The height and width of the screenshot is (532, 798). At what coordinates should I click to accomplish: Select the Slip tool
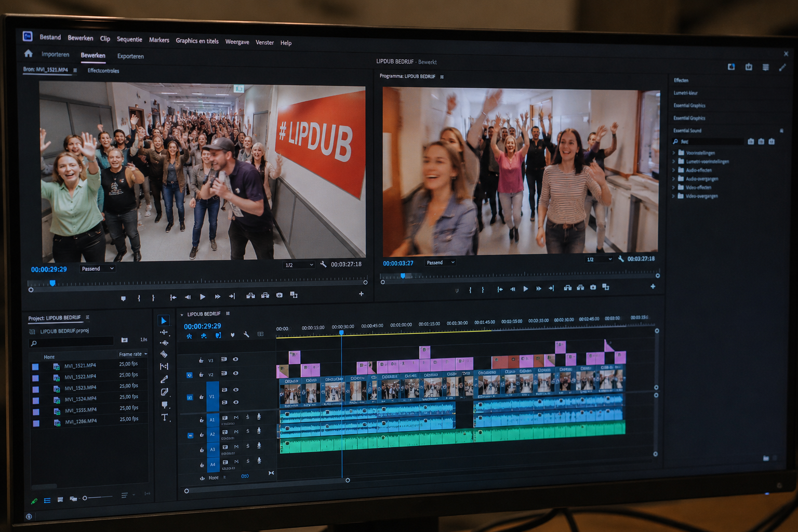pyautogui.click(x=164, y=366)
